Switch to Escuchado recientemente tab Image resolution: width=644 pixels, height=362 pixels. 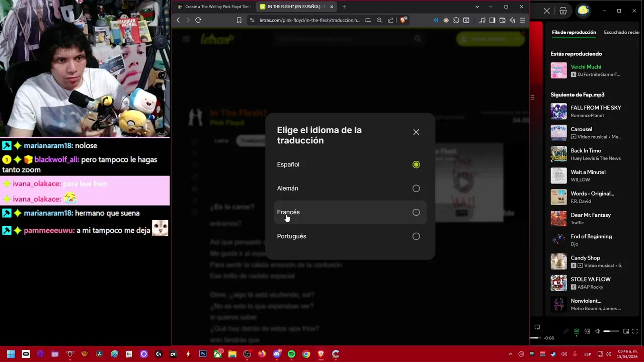point(622,32)
